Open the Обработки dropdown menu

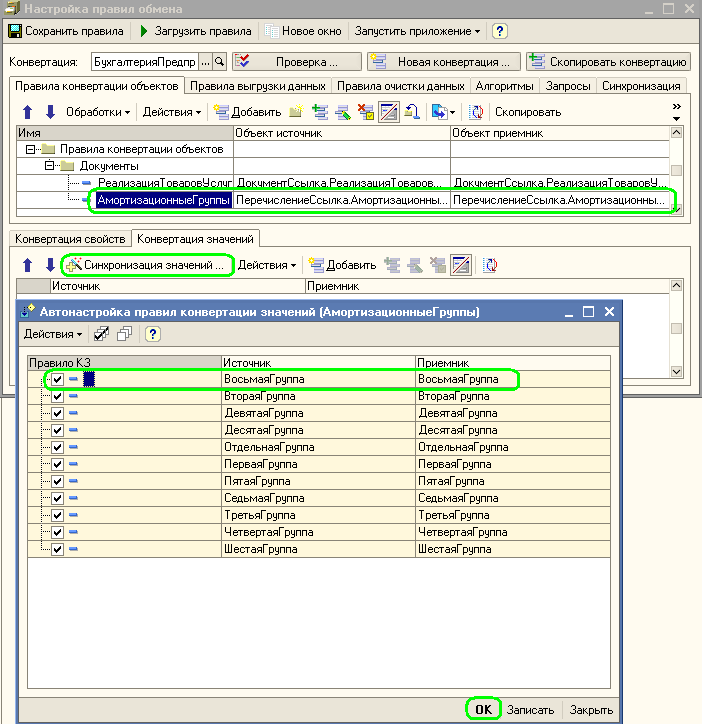point(98,112)
